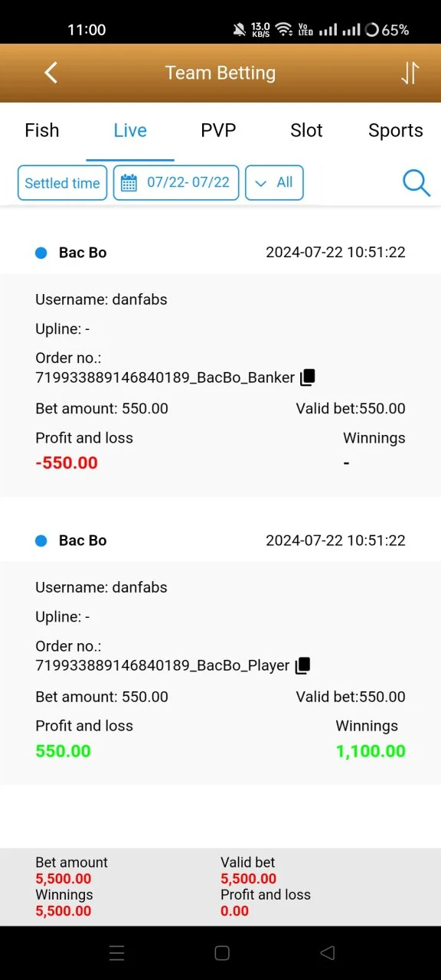Switch to the PVP tab
This screenshot has height=980, width=441.
pos(218,130)
